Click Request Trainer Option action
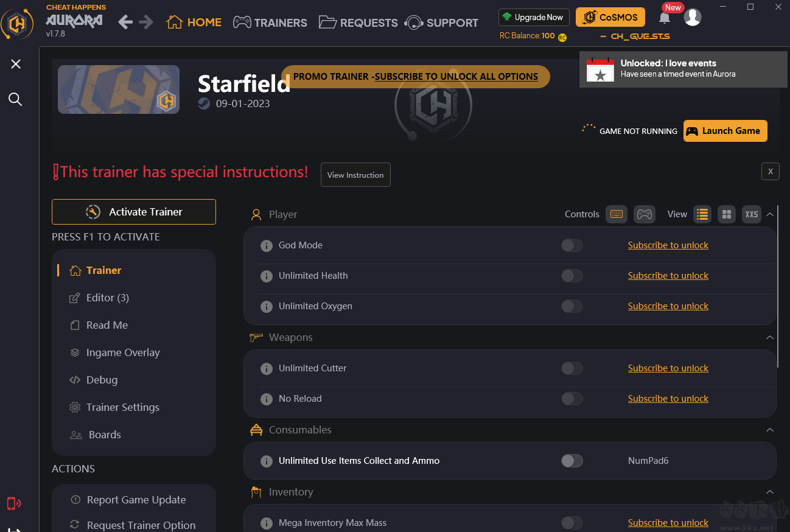Image resolution: width=790 pixels, height=532 pixels. pyautogui.click(x=133, y=525)
